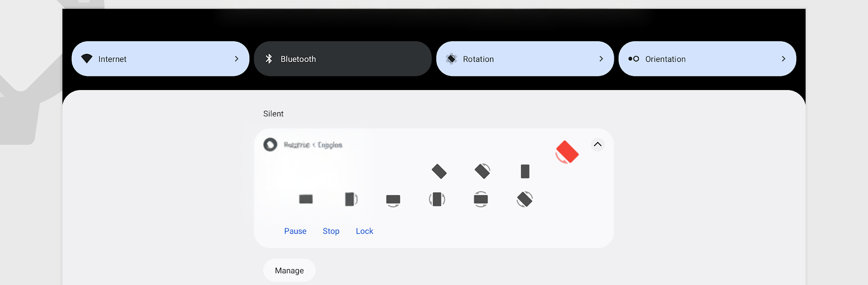Viewport: 868px width, 285px height.
Task: Pick the portrait icon with arcs on both sides
Action: point(437,199)
